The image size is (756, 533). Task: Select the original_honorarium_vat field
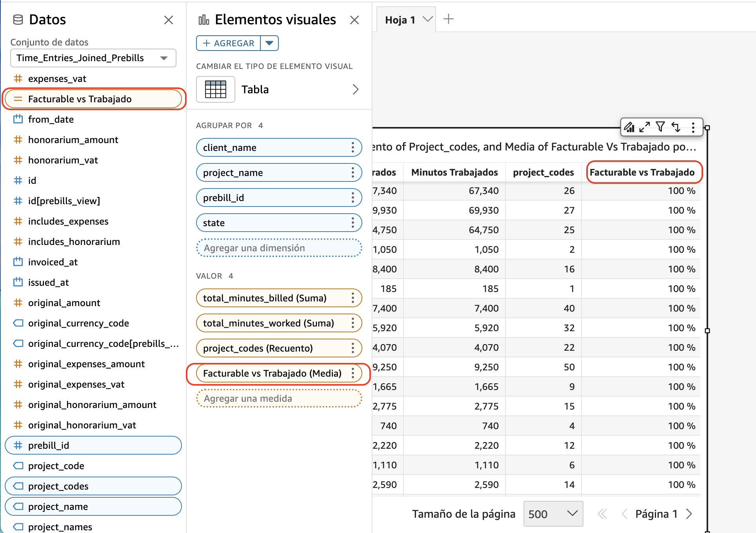(x=93, y=425)
